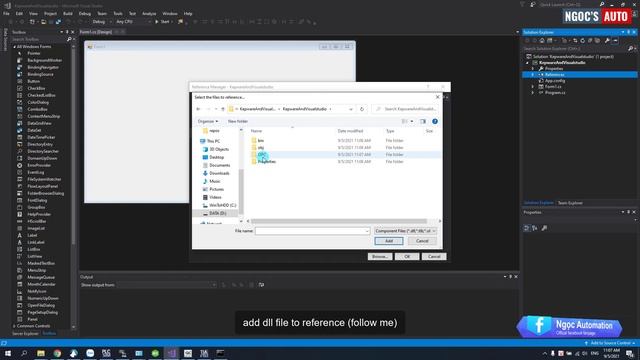Open the notification center icon

(630, 353)
